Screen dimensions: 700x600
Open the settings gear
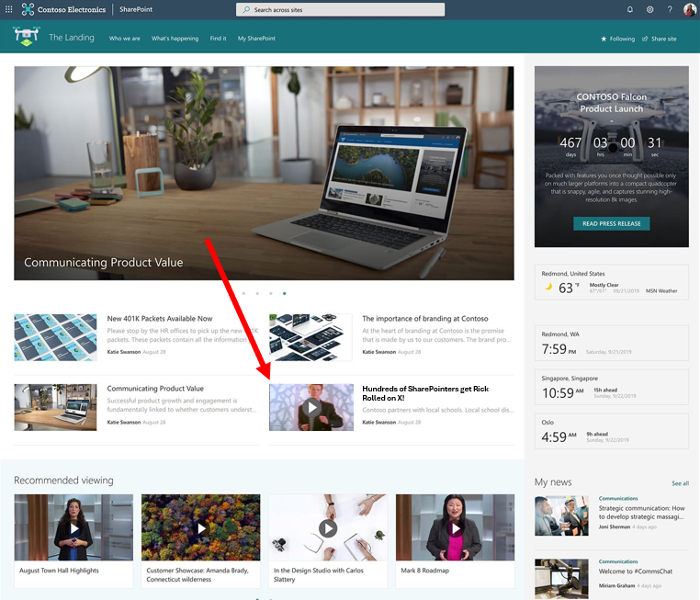point(650,9)
